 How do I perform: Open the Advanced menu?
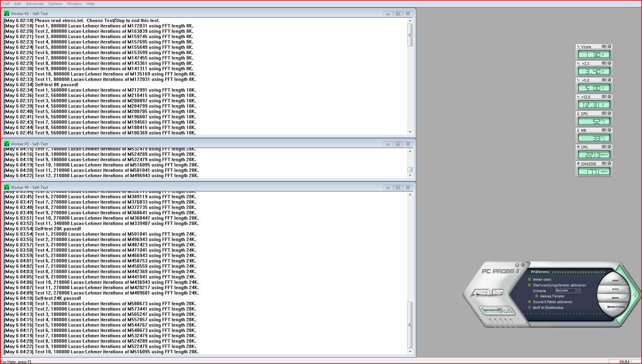[x=34, y=4]
